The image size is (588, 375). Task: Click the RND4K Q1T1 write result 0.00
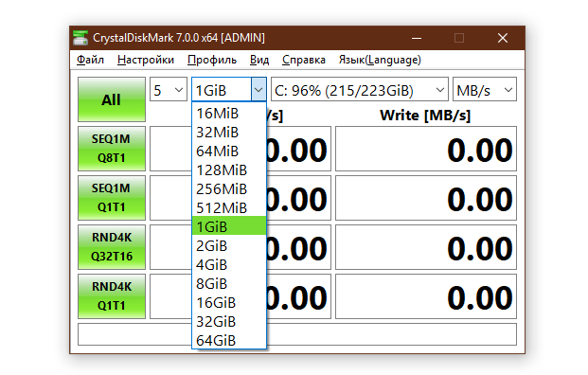coord(426,296)
